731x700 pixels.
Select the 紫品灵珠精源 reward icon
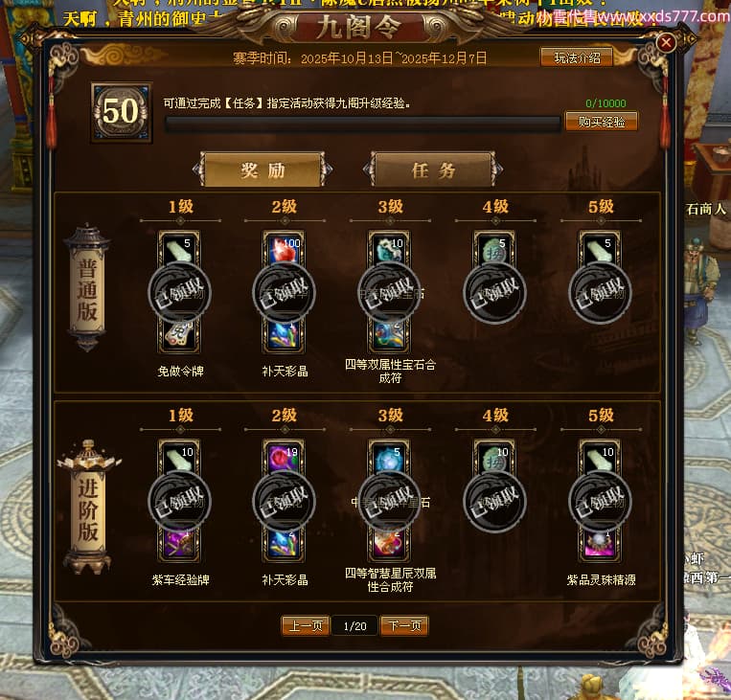point(600,544)
